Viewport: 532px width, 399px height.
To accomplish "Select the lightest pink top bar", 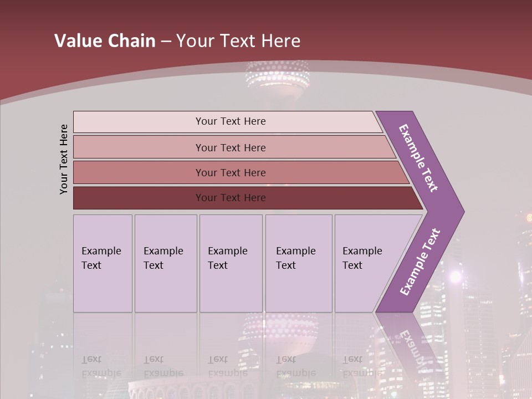I will tap(230, 121).
